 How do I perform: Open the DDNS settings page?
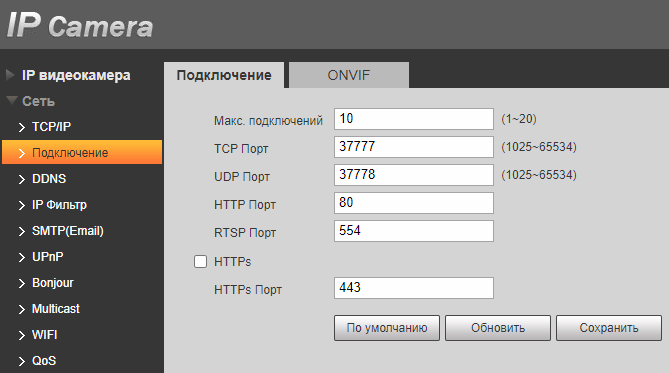coord(49,178)
